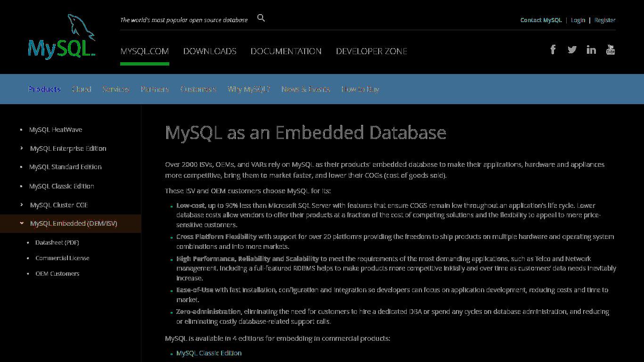Open MySQL Cluster CGE sidebar link

(59, 205)
